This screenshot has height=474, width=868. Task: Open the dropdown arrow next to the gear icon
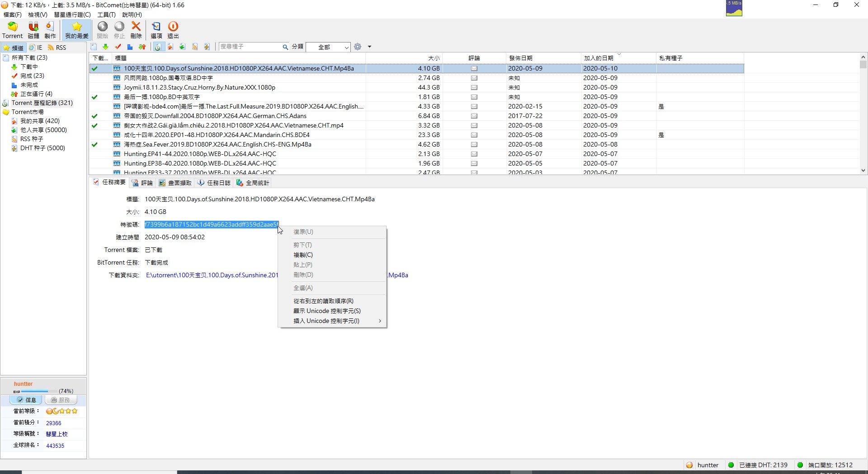(369, 47)
